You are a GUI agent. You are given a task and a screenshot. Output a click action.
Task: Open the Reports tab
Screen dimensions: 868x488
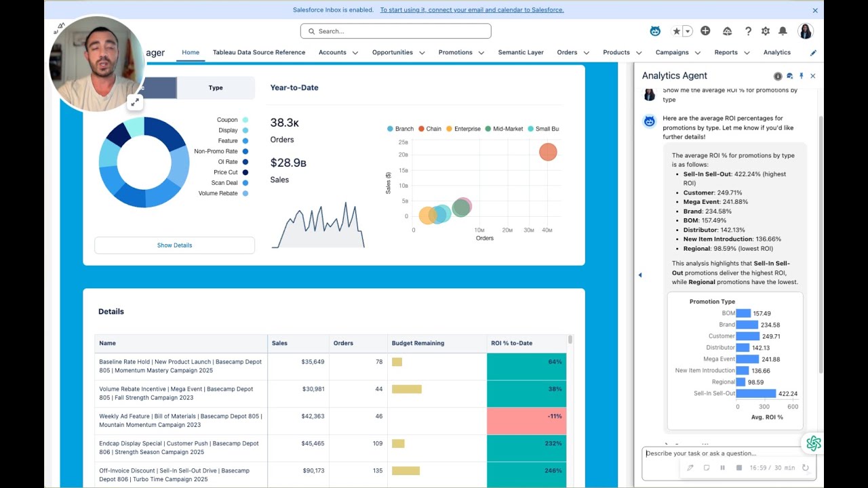tap(726, 52)
